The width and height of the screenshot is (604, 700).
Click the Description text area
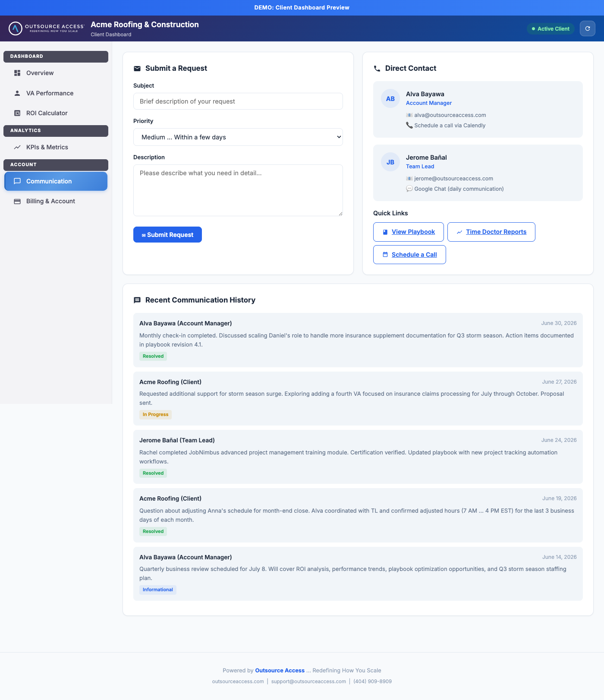238,190
